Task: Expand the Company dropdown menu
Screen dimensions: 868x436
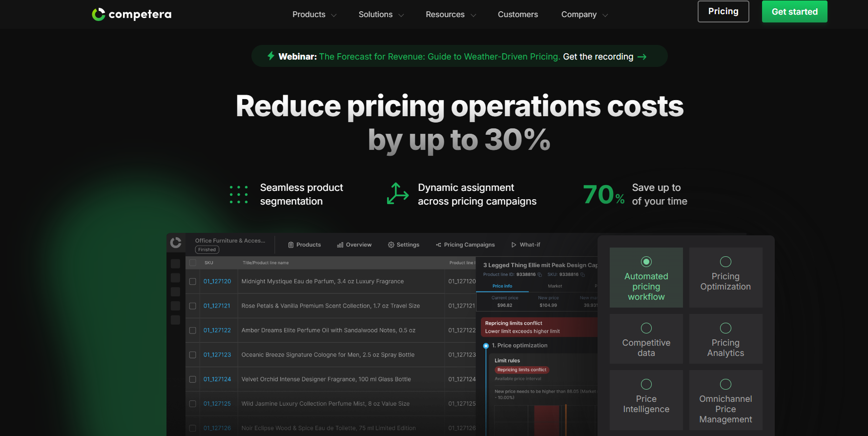Action: tap(584, 15)
